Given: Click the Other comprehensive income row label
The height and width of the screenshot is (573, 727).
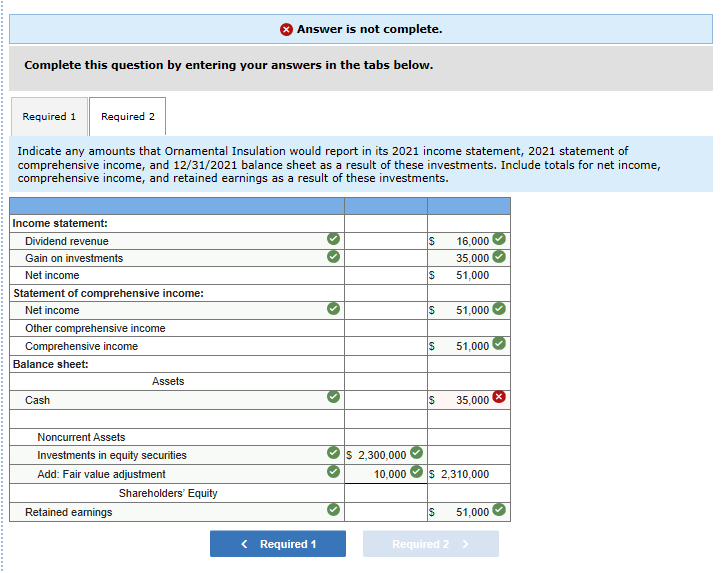Looking at the screenshot, I should pos(95,328).
